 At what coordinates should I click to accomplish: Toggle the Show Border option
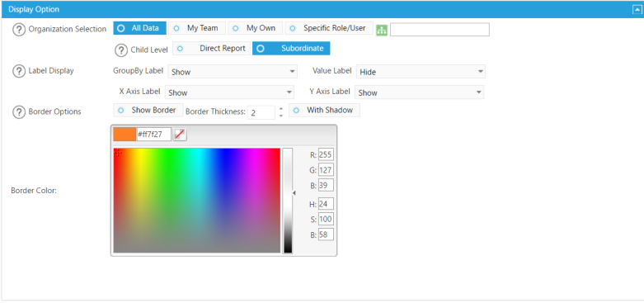[148, 110]
